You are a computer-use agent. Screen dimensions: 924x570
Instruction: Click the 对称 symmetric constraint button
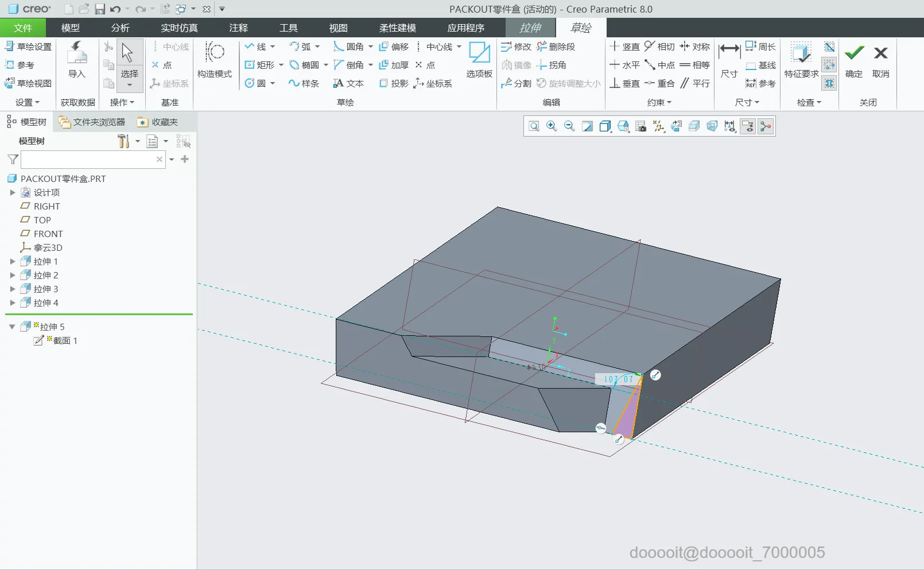click(x=694, y=47)
